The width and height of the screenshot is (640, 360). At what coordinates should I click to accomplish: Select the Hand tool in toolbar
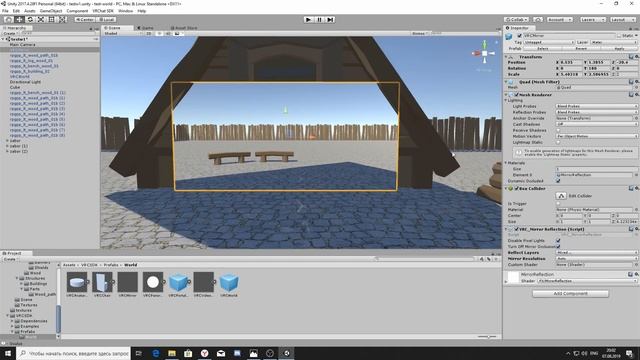click(x=8, y=19)
